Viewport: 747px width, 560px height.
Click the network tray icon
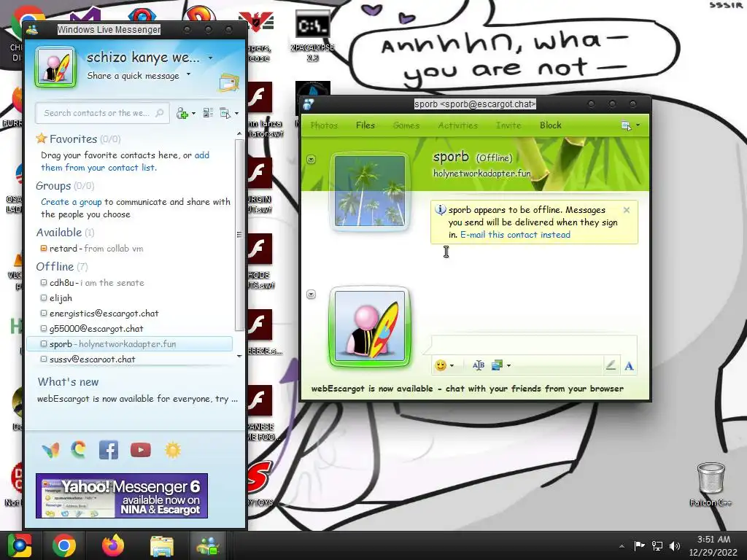[x=657, y=545]
